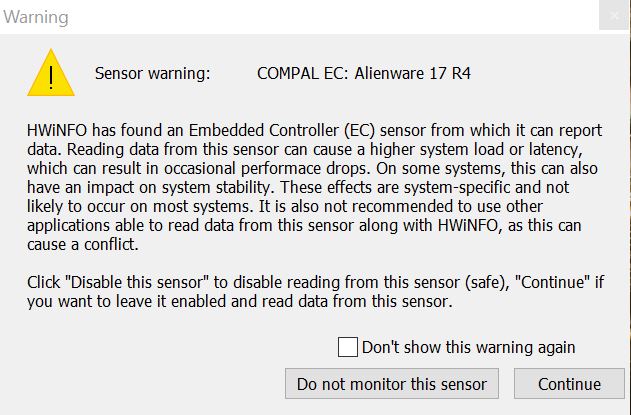Click the 'Embedded Controller (EC)' phrase

[282, 131]
